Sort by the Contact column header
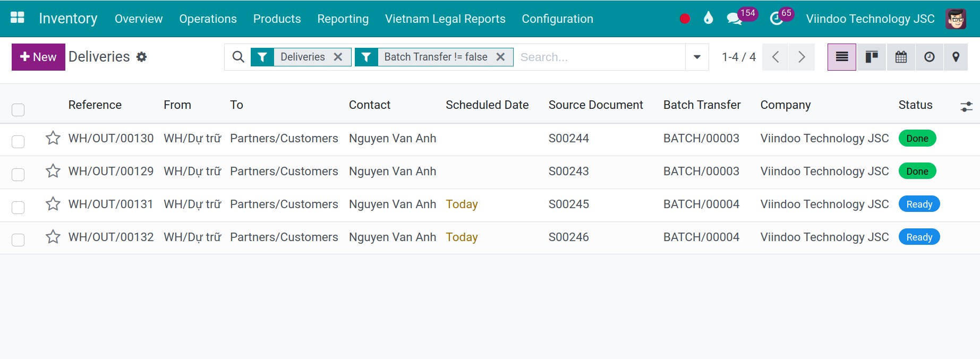The width and height of the screenshot is (980, 359). click(370, 105)
